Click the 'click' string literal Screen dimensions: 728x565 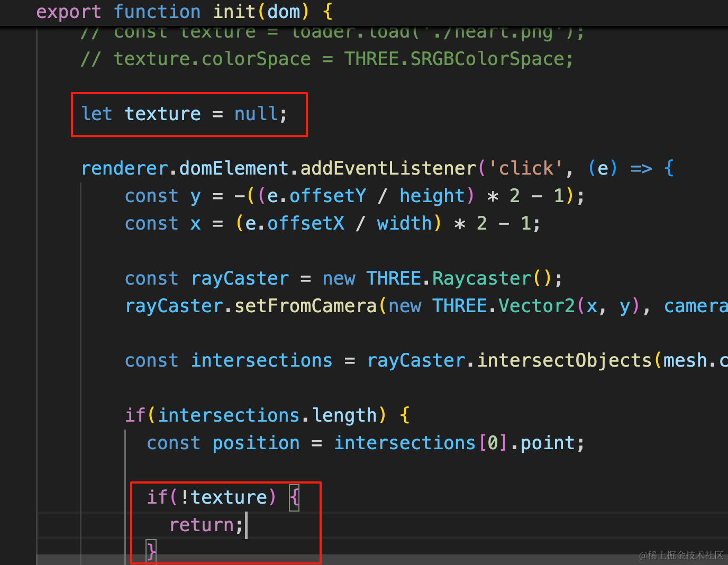click(526, 168)
